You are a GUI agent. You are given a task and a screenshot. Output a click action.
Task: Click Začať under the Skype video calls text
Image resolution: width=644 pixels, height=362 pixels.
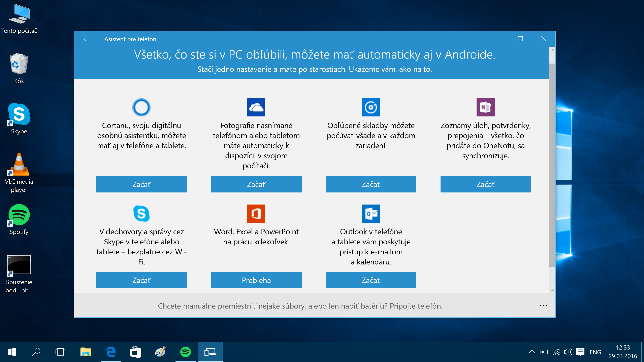click(141, 280)
